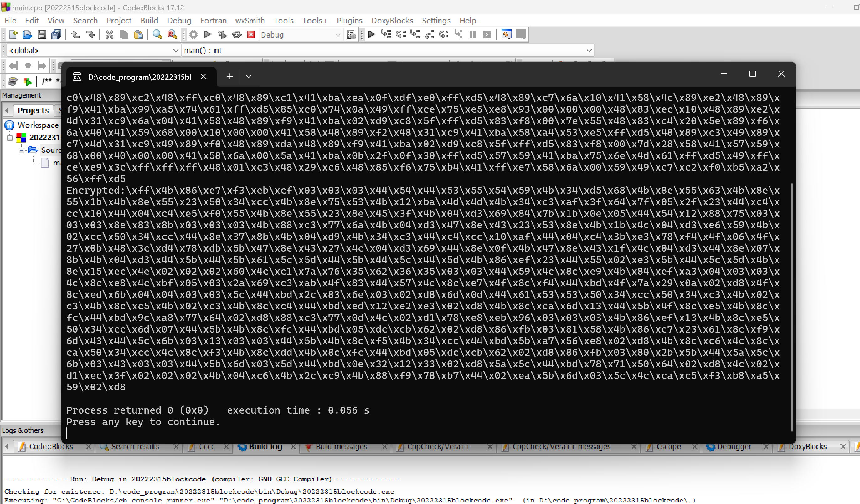Click the Paste clipboard icon

tap(138, 34)
